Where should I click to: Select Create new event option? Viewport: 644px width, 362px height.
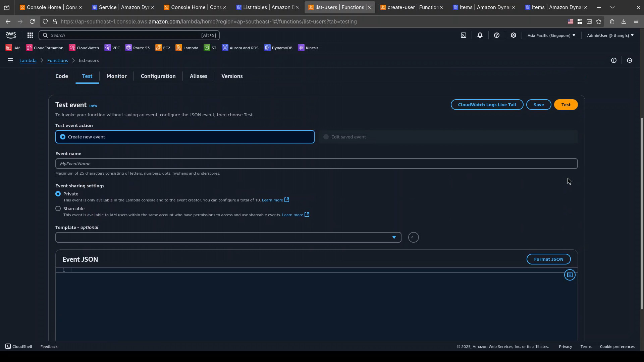185,137
